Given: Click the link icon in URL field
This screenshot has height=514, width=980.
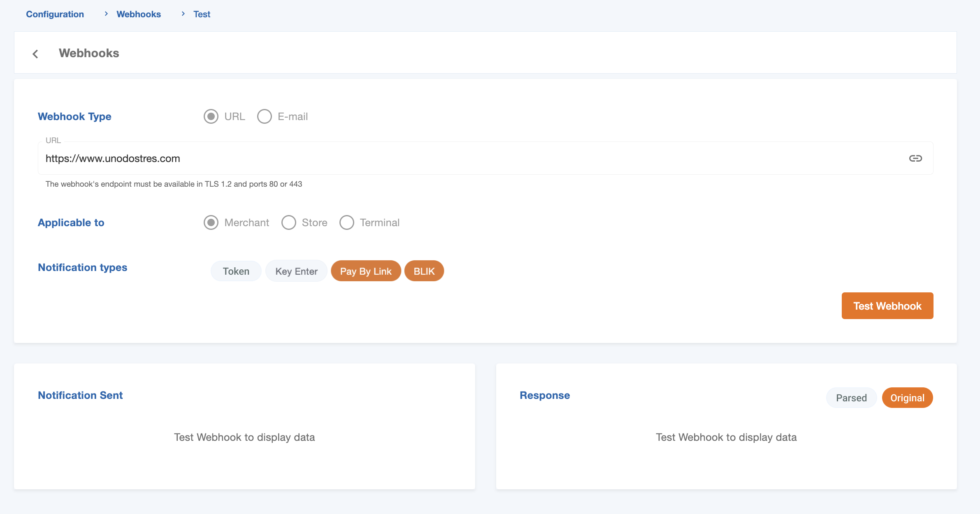Looking at the screenshot, I should (x=915, y=158).
